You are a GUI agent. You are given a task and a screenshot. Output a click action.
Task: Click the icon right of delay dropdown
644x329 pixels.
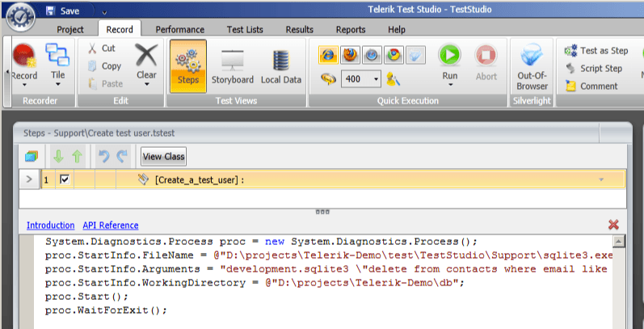click(393, 79)
